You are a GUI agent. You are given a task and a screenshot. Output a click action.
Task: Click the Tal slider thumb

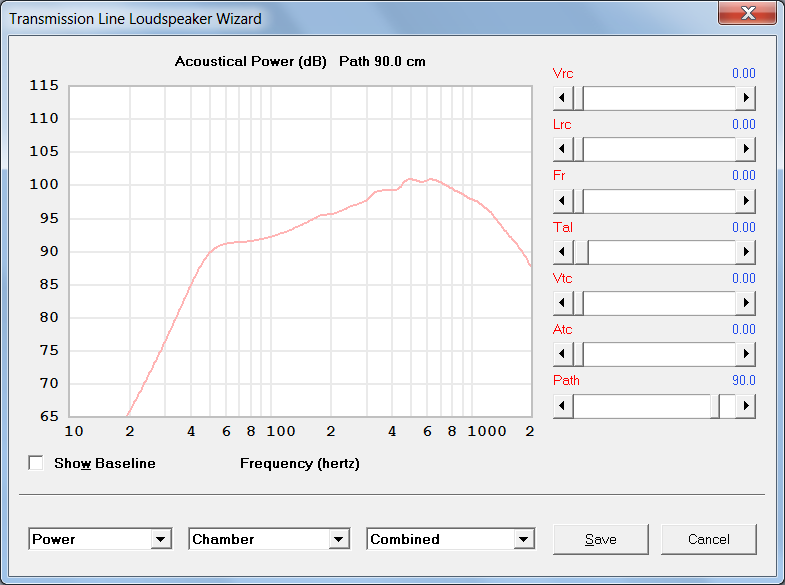point(582,252)
